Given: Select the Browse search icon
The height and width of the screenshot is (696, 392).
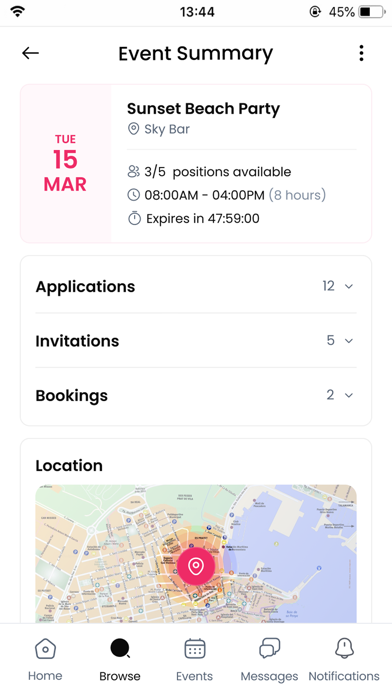Looking at the screenshot, I should pos(120,649).
